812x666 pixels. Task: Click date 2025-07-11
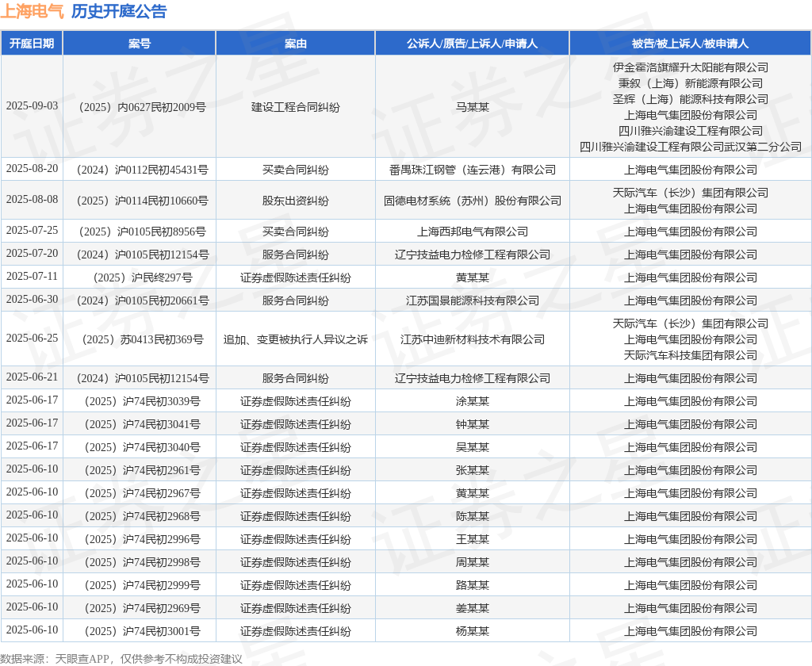(32, 277)
